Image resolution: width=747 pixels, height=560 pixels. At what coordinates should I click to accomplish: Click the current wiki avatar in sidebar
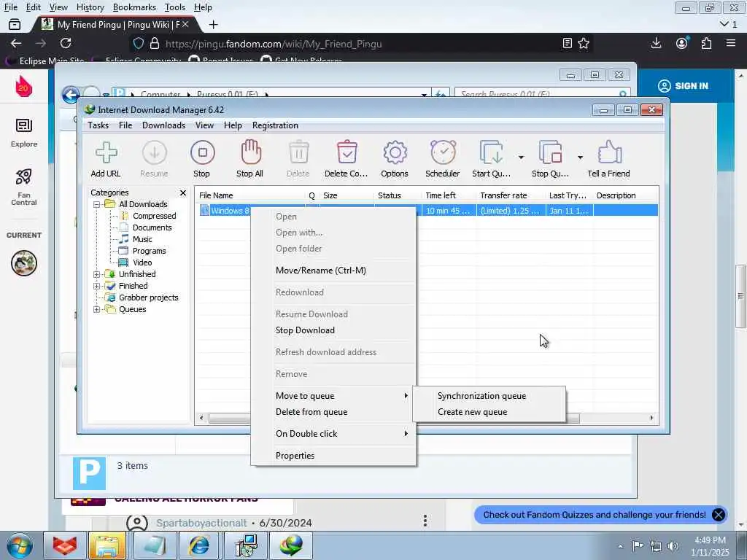24,262
